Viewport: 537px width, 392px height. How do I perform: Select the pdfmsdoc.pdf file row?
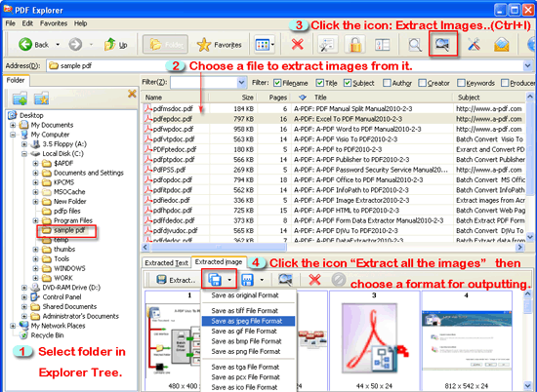pyautogui.click(x=333, y=109)
